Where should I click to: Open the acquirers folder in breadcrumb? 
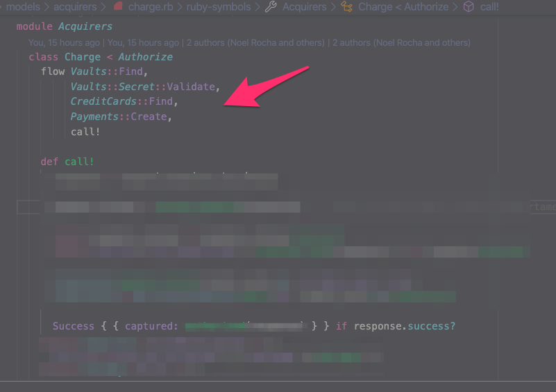coord(75,7)
